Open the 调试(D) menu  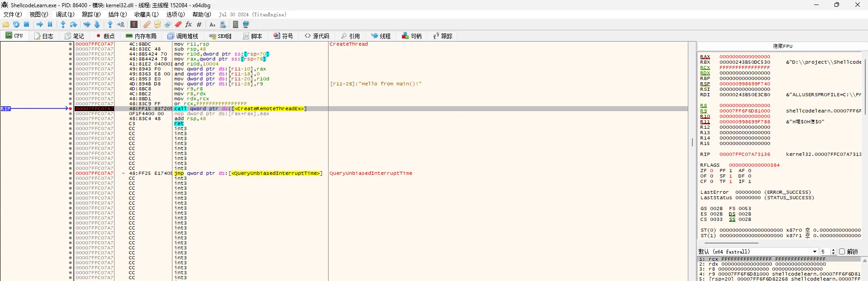(x=65, y=14)
